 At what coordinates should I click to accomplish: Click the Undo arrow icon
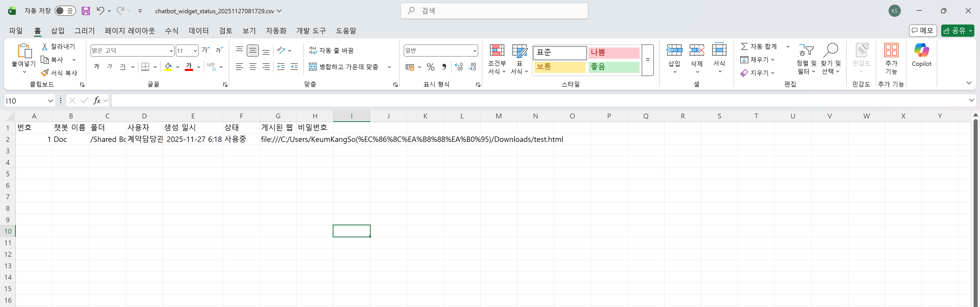tap(100, 11)
